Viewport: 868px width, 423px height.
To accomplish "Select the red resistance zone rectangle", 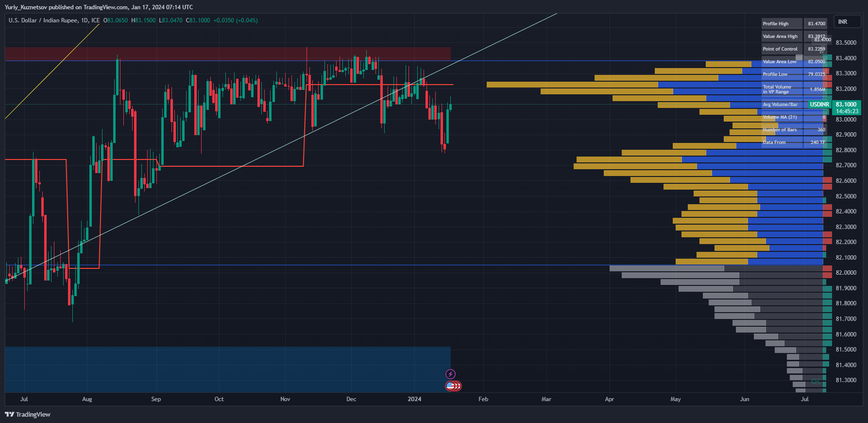I will 228,54.
